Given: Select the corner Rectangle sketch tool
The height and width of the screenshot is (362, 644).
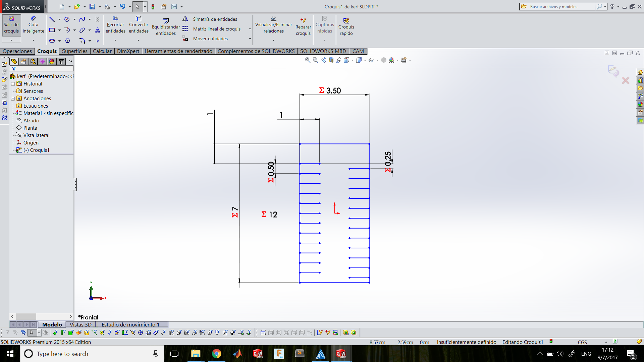Looking at the screenshot, I should (x=52, y=30).
